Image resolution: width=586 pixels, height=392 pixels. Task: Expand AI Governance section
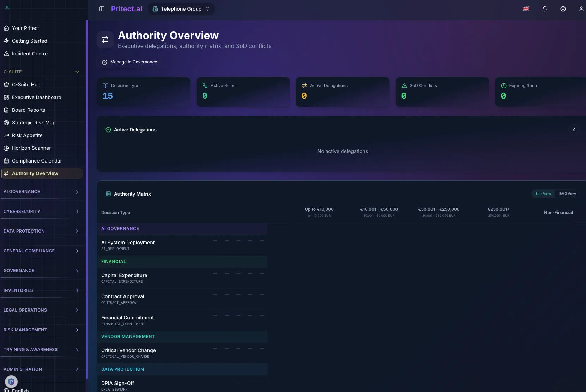42,192
